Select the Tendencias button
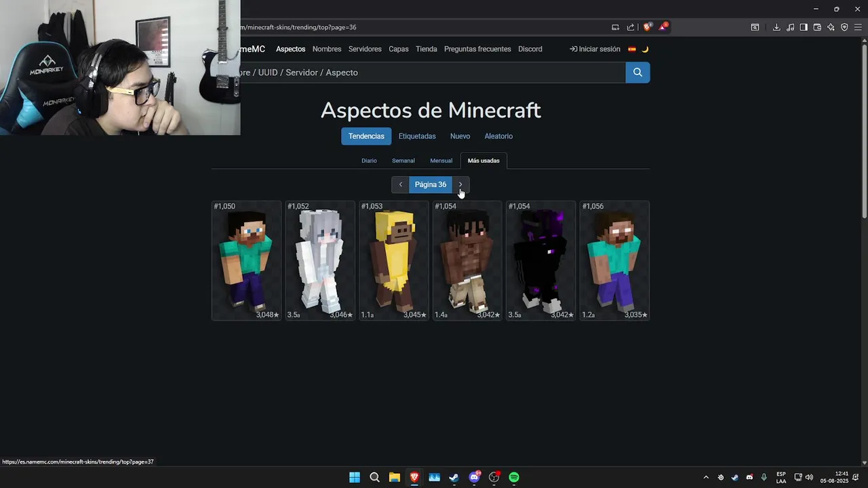Image resolution: width=868 pixels, height=488 pixels. (366, 136)
